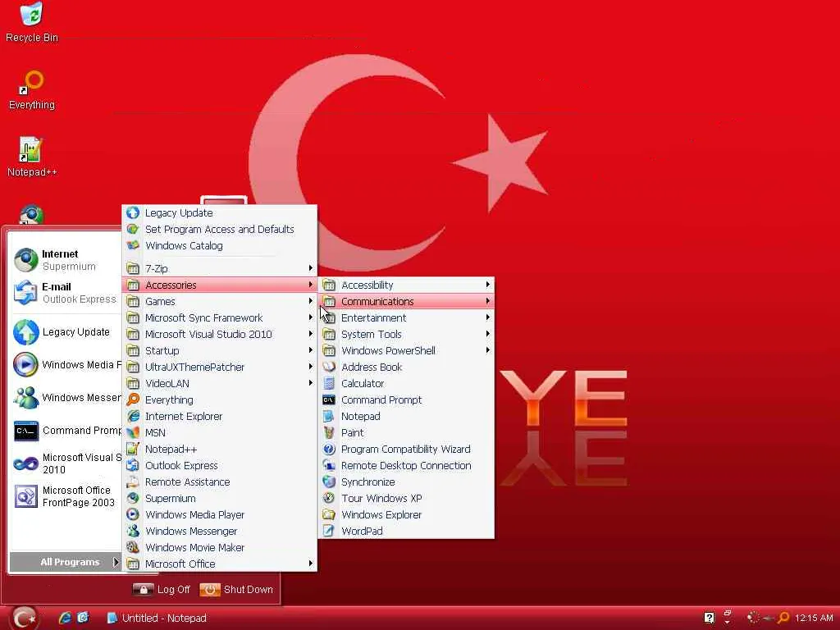
Task: Expand the Accessibility submenu arrow
Action: 487,285
